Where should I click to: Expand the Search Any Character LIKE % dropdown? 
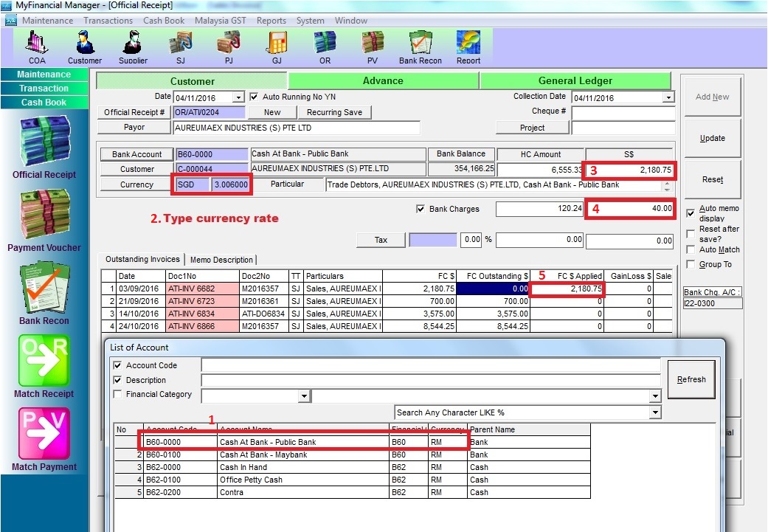(x=655, y=413)
